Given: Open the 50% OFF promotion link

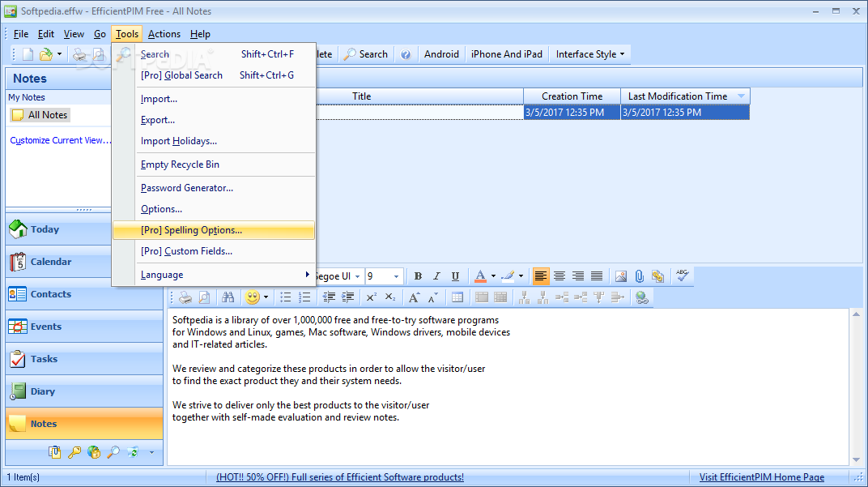Looking at the screenshot, I should 340,477.
